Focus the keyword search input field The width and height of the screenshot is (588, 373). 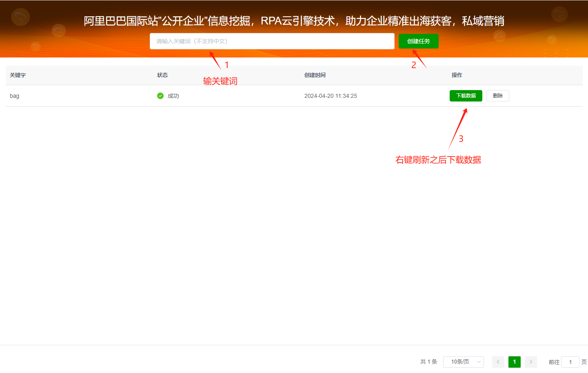point(272,41)
